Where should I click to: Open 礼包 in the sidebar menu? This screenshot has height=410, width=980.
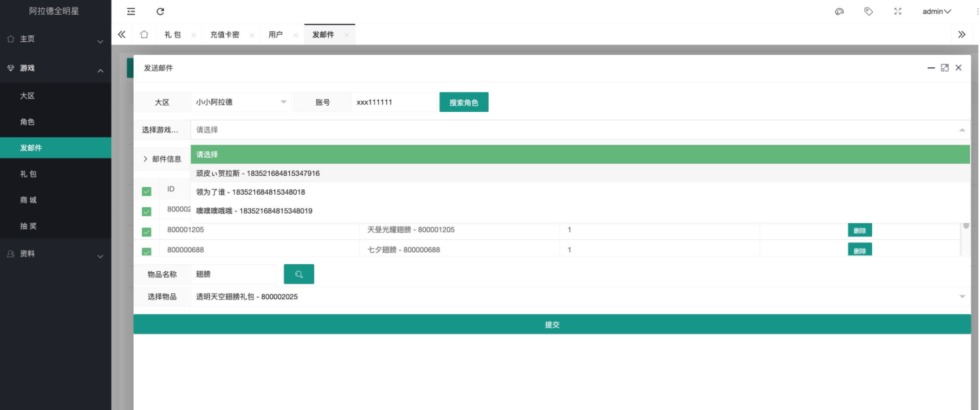click(x=28, y=174)
